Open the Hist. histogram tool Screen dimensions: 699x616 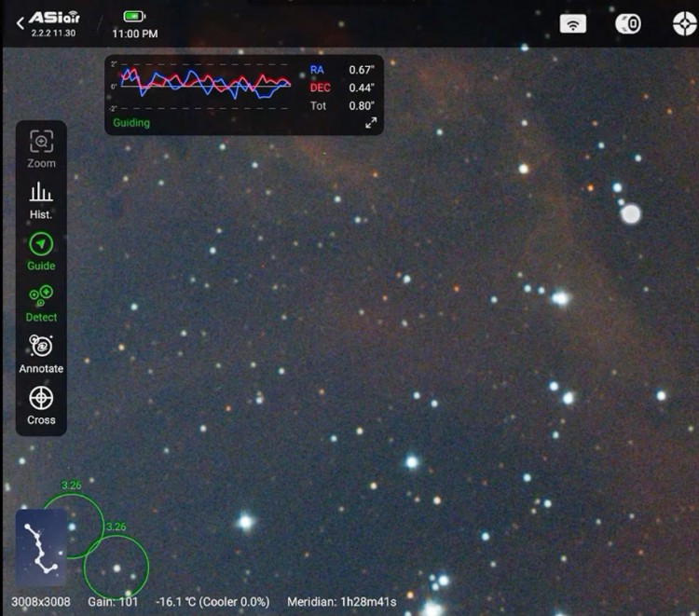41,200
